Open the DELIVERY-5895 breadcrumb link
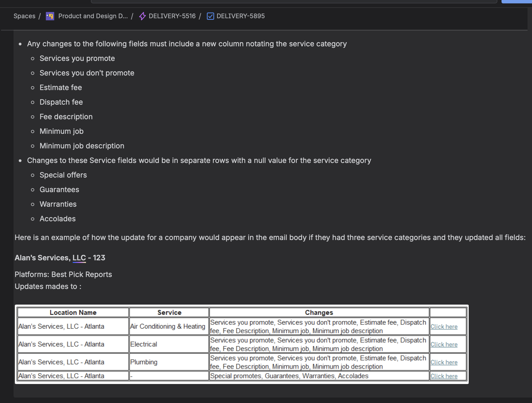 tap(240, 16)
